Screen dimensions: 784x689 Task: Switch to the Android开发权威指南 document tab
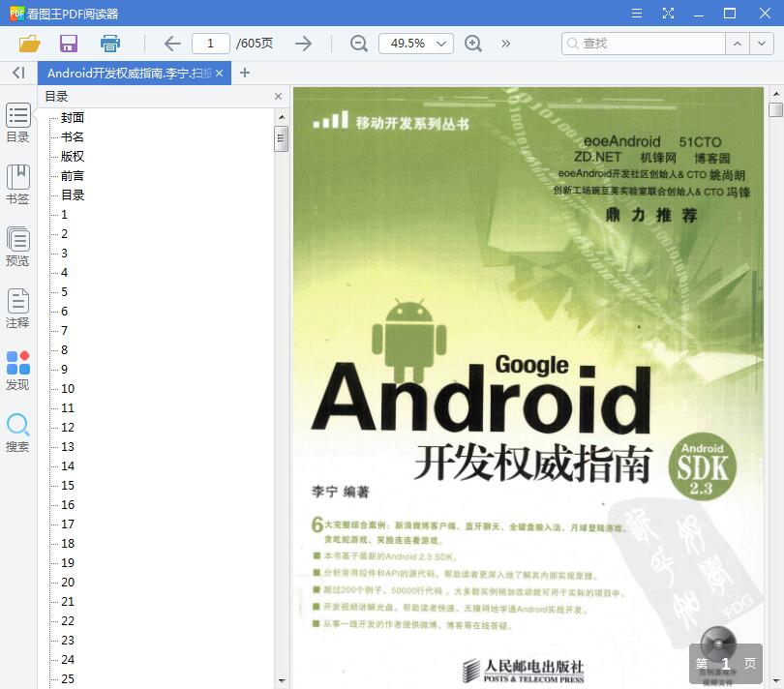pyautogui.click(x=126, y=73)
